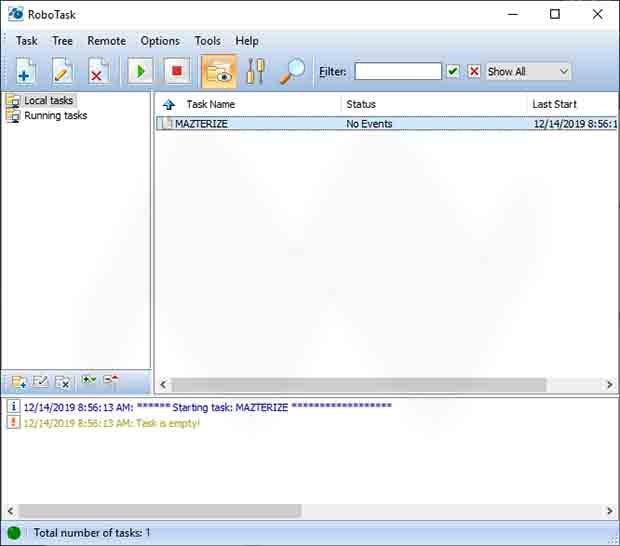
Task: Click the MAZTERIZE task document icon
Action: [168, 123]
